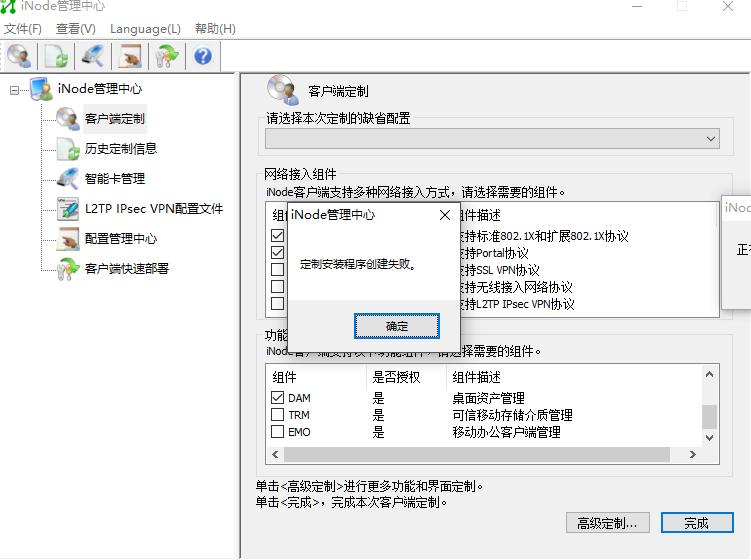The height and width of the screenshot is (560, 751).
Task: Select 配置管理中心 in the tree
Action: (121, 239)
